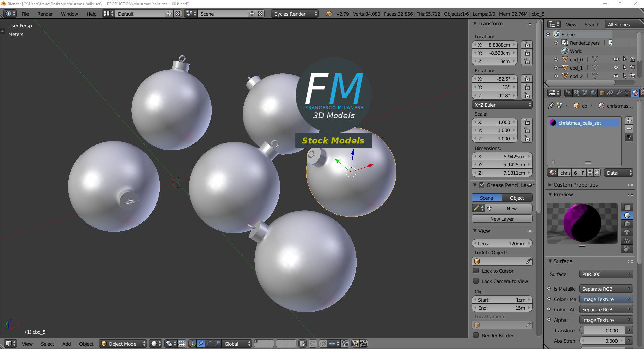Toggle the snap magnet icon
Viewport: 644px width, 349px height.
323,344
